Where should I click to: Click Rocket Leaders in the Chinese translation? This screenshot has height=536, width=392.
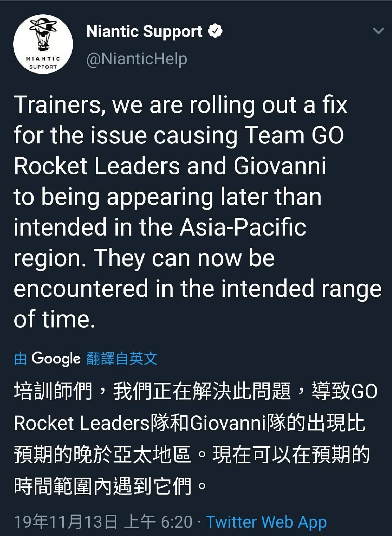[82, 423]
